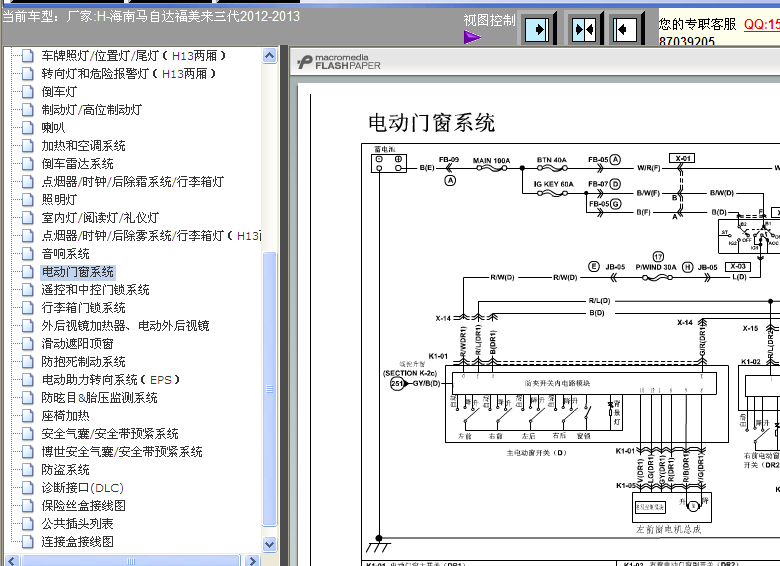This screenshot has height=566, width=780.
Task: Click the purple arrow under 视图控制
Action: [x=472, y=37]
